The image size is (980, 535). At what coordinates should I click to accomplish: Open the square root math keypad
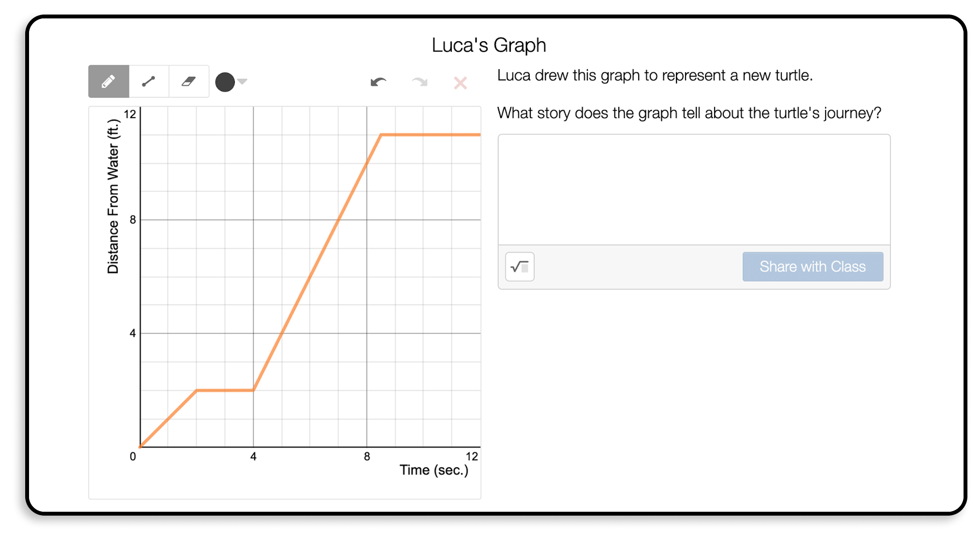[x=520, y=266]
